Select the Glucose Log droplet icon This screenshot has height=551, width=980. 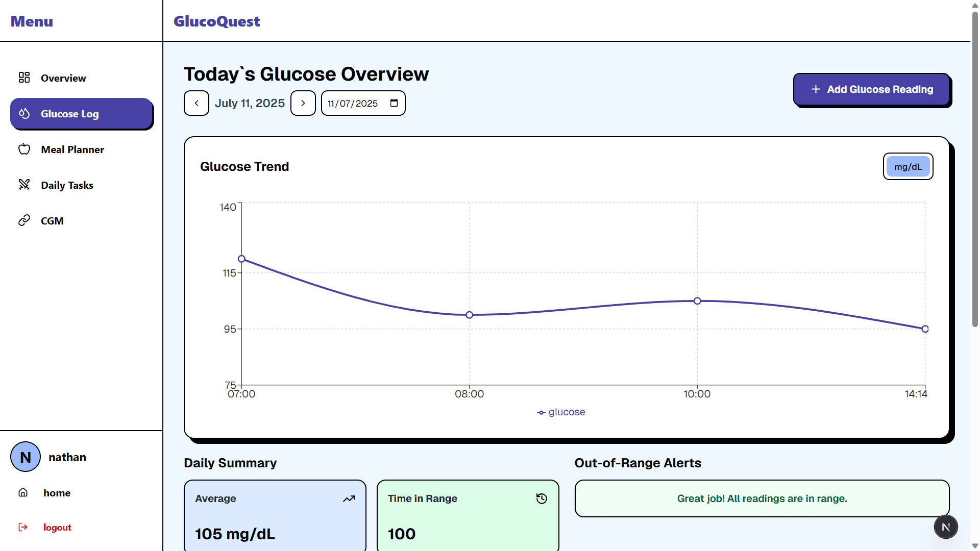point(24,114)
